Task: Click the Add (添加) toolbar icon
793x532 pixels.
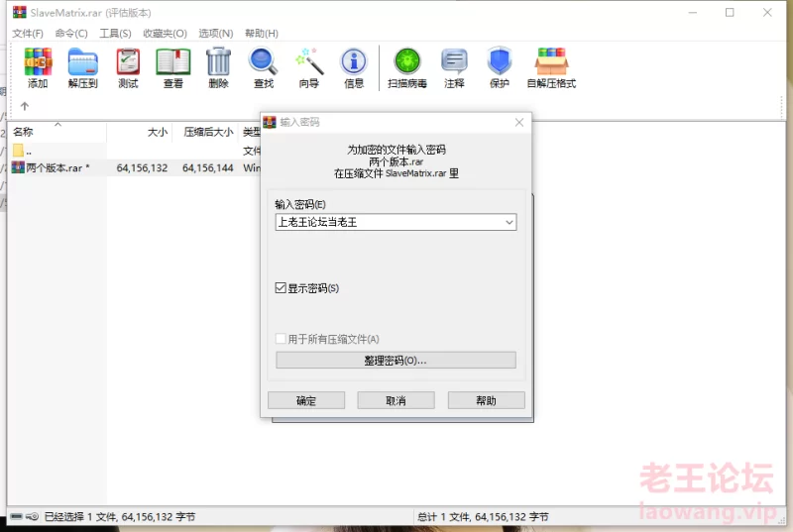Action: (x=38, y=62)
